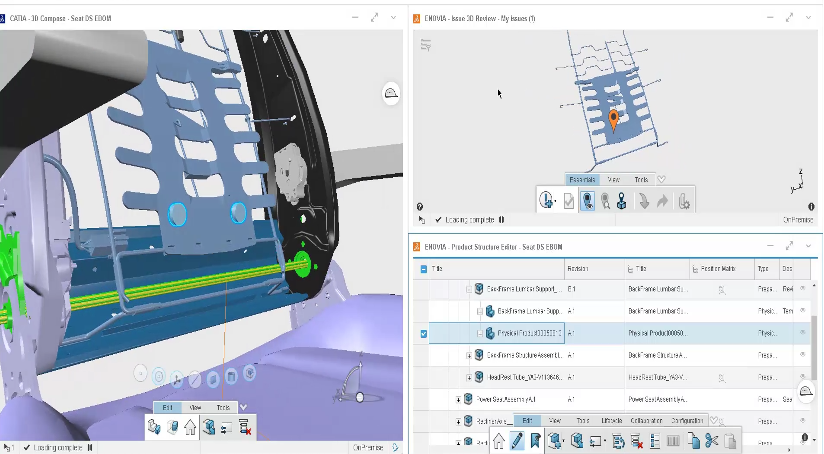Click the robot manipulator compass in CATIA viewer
Viewport: 824px width, 454px height.
(x=351, y=383)
